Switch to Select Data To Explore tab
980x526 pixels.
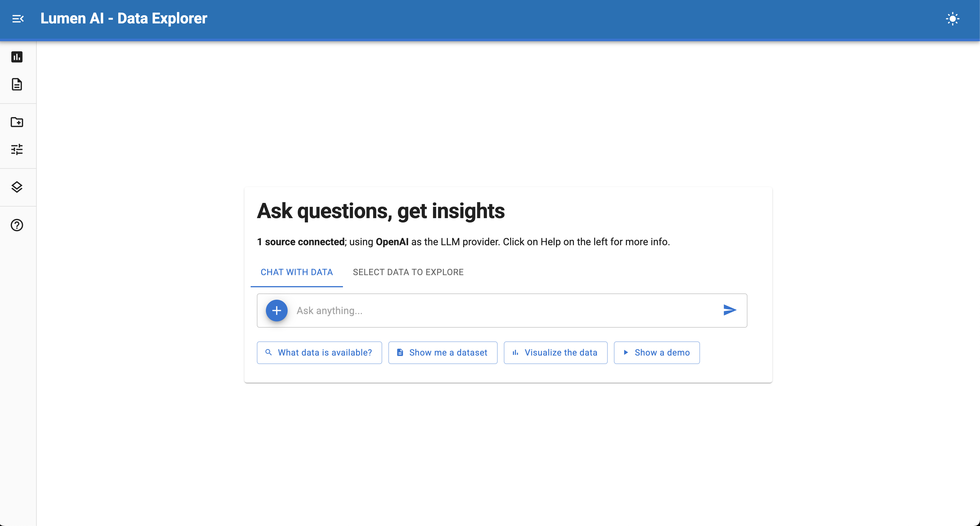click(408, 272)
